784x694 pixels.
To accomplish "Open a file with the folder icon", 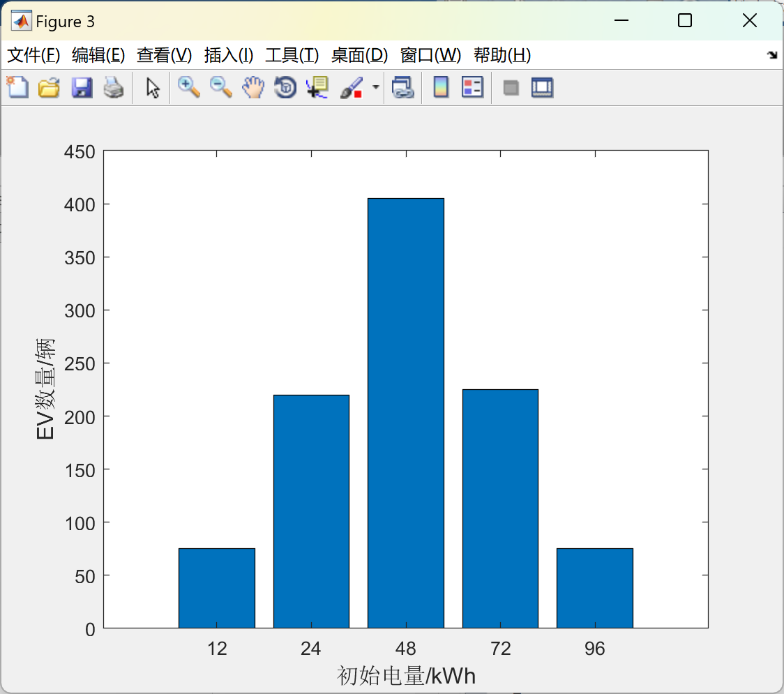I will pos(49,87).
